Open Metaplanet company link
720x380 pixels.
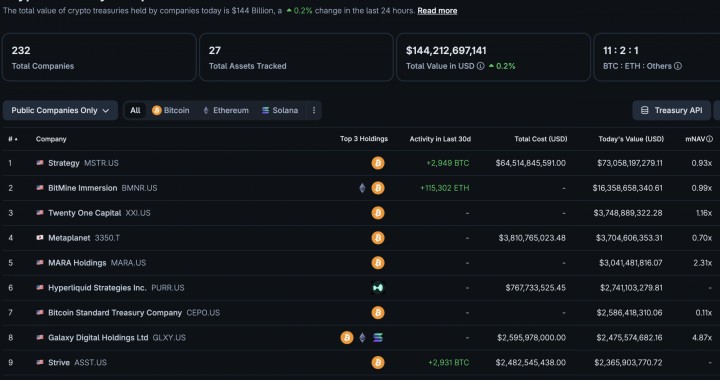click(69, 238)
